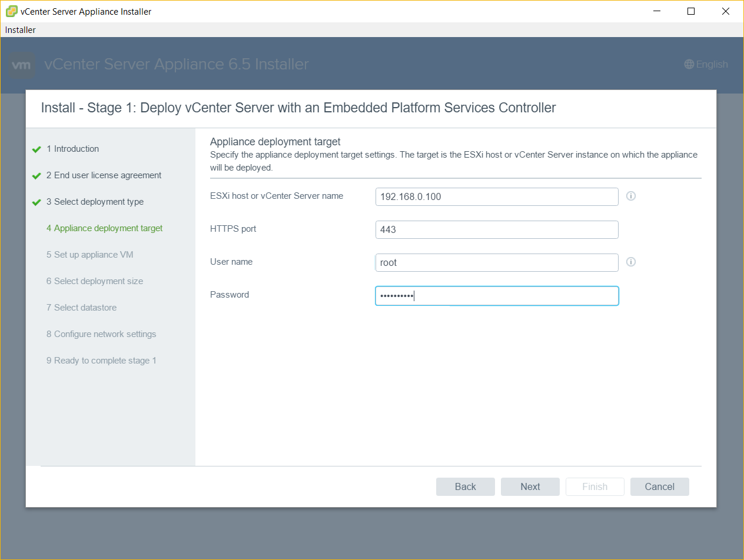This screenshot has width=744, height=560.
Task: Click 'ESXi host or vCenter Server name' label
Action: click(x=277, y=196)
